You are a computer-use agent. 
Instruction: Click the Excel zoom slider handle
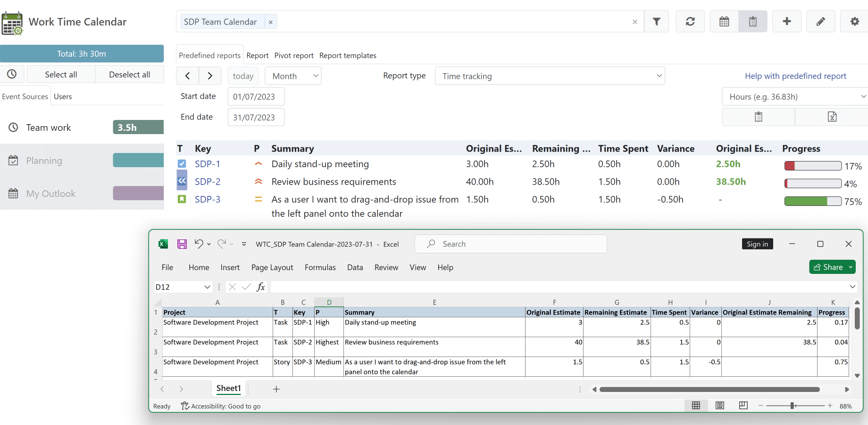pyautogui.click(x=793, y=406)
